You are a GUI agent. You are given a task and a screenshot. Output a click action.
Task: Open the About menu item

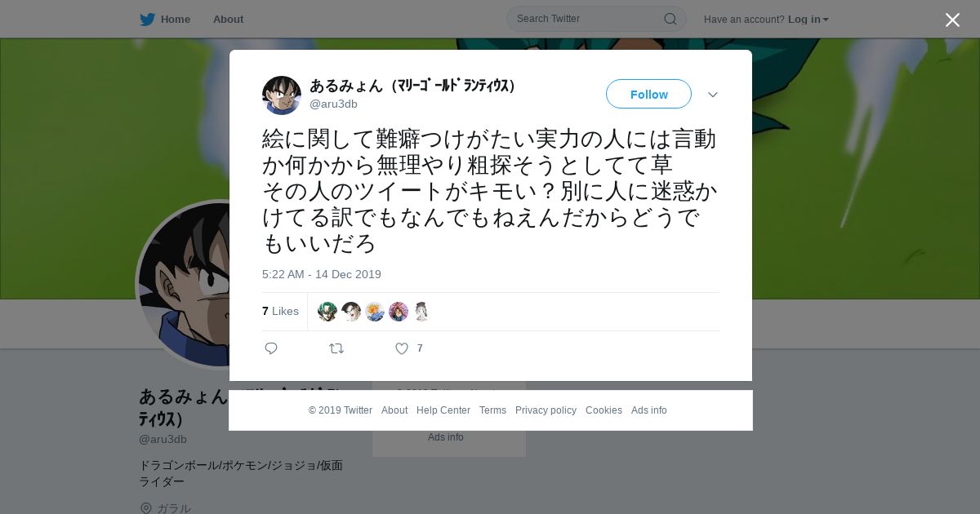(x=228, y=19)
